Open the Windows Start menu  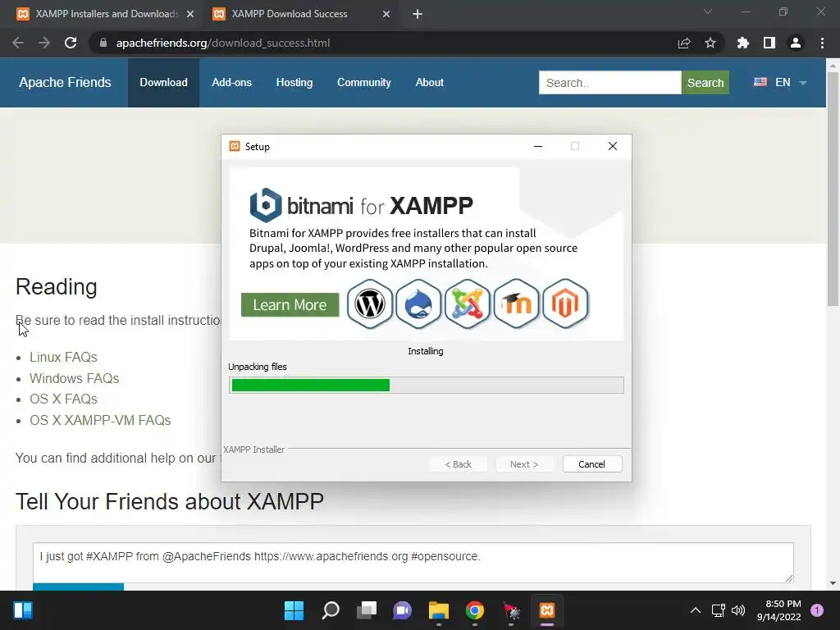(294, 610)
